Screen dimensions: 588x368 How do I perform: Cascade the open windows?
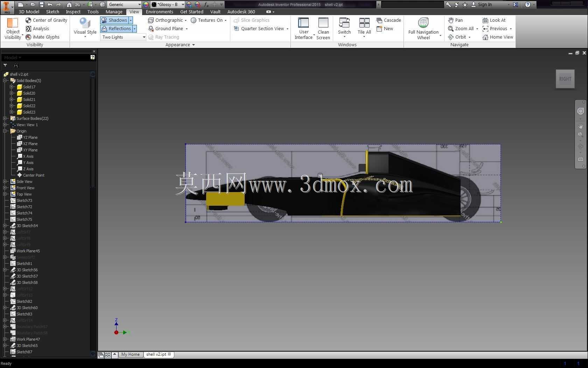tap(388, 20)
